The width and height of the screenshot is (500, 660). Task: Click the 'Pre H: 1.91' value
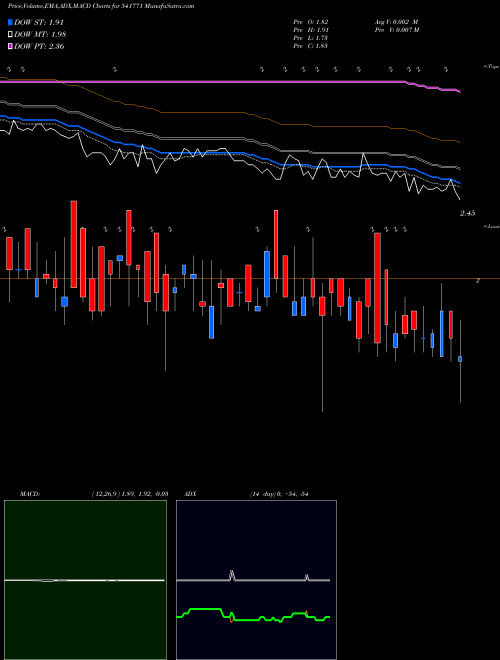pyautogui.click(x=311, y=30)
